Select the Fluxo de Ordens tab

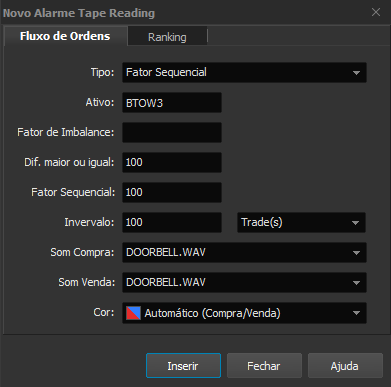tap(65, 36)
